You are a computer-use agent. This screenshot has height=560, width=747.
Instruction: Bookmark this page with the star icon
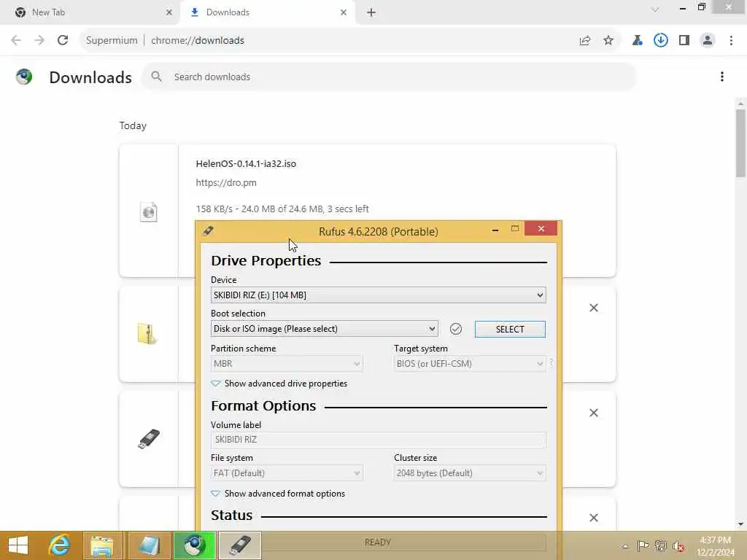coord(608,41)
